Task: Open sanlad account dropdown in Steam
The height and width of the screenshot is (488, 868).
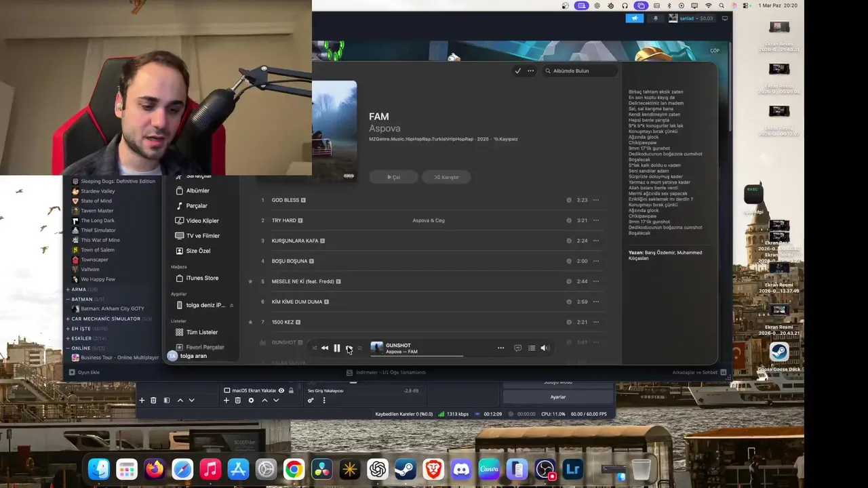Action: point(691,18)
